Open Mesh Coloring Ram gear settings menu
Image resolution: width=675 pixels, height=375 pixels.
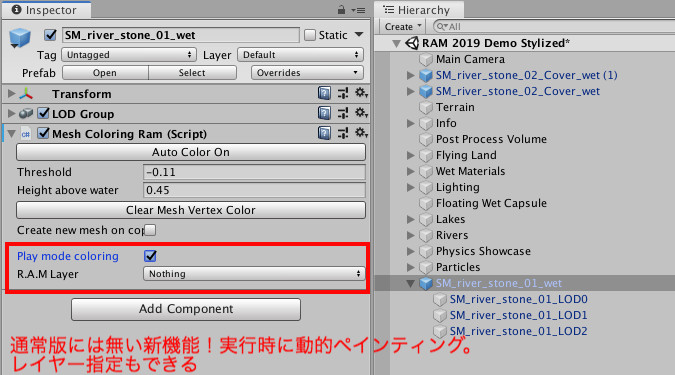361,133
